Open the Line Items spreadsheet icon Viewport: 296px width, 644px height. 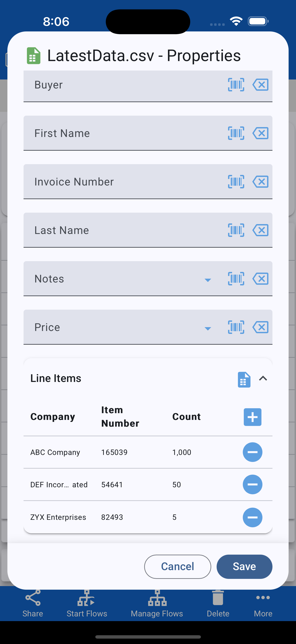click(x=244, y=379)
